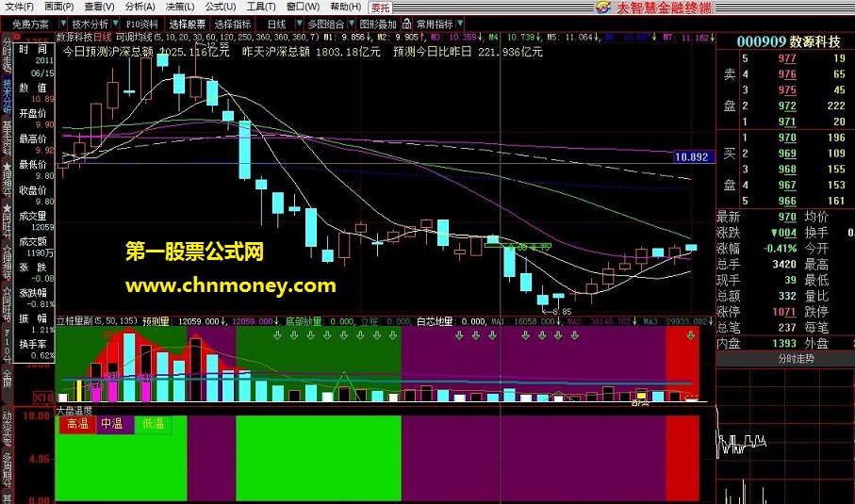Screen dimensions: 855x504
Task: Click sell level 1 price 971
Action: [787, 122]
